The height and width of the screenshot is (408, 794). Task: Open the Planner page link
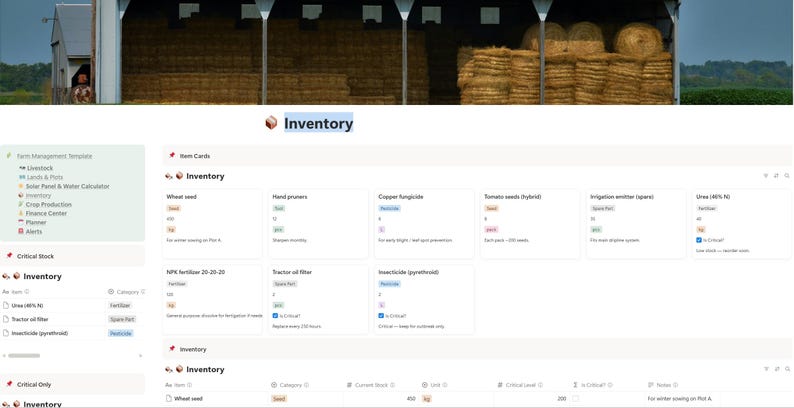[x=36, y=222]
